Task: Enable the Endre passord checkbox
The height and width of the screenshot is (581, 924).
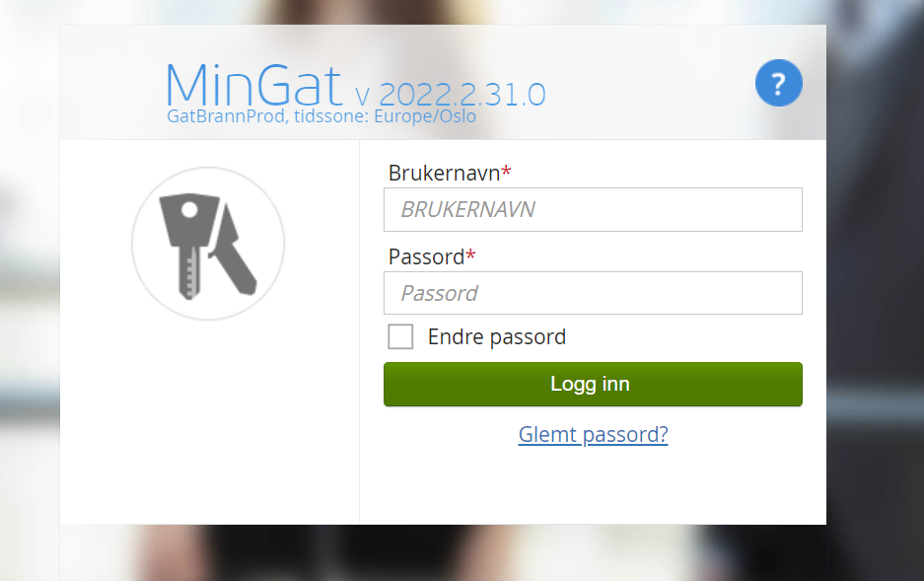Action: pyautogui.click(x=400, y=336)
